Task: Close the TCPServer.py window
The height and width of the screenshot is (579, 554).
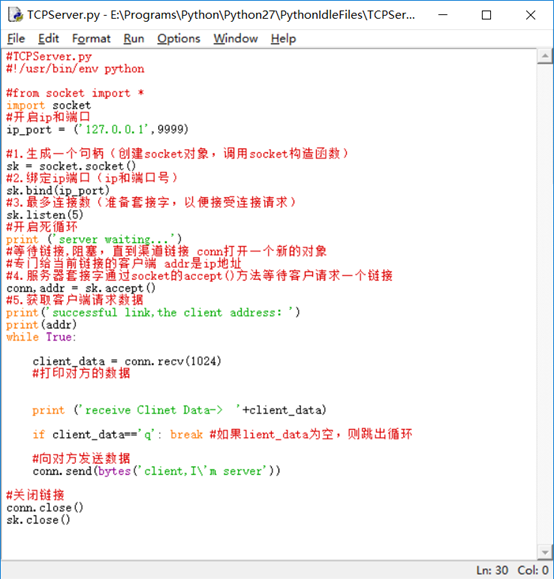Action: [530, 15]
